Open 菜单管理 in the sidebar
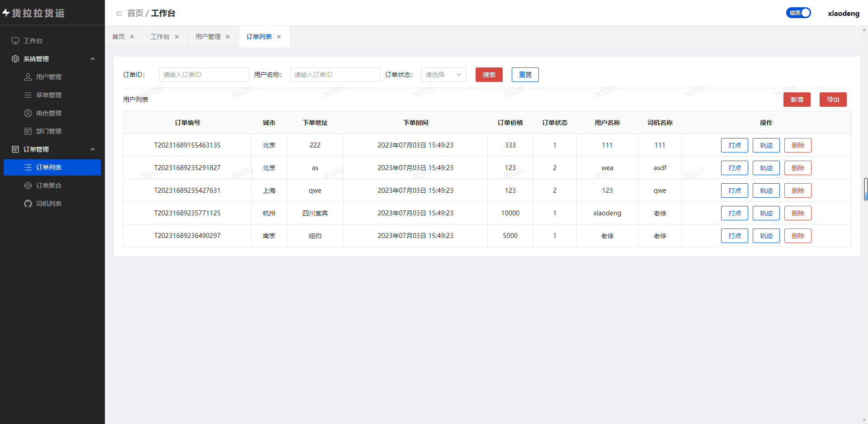The width and height of the screenshot is (868, 424). [x=52, y=95]
